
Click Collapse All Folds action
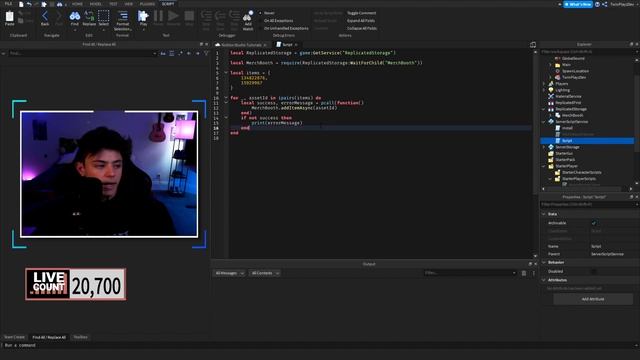pos(362,28)
